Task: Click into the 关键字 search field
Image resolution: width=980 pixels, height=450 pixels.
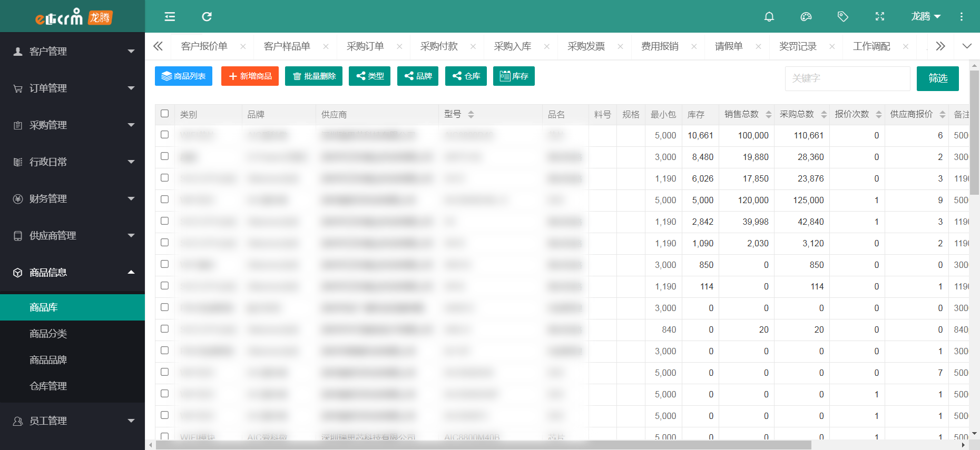Action: pos(847,78)
